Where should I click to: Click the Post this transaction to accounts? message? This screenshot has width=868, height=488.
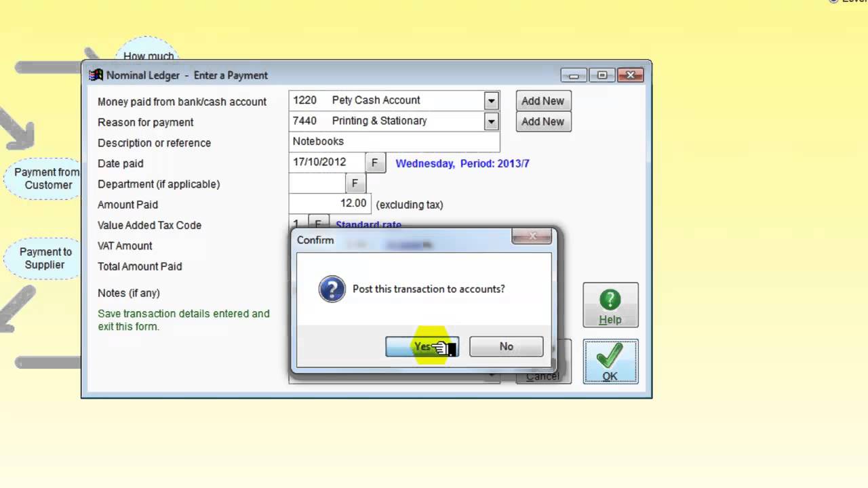point(429,289)
